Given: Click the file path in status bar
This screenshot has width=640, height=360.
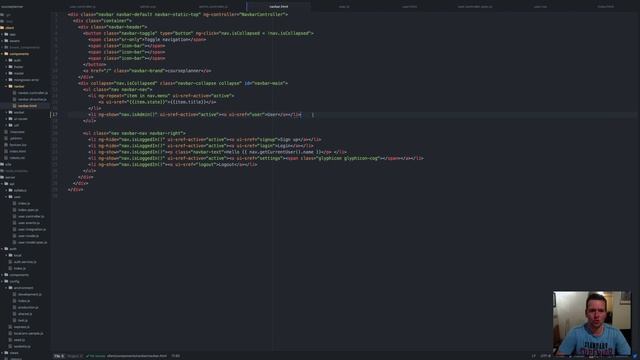Looking at the screenshot, I should click(137, 356).
